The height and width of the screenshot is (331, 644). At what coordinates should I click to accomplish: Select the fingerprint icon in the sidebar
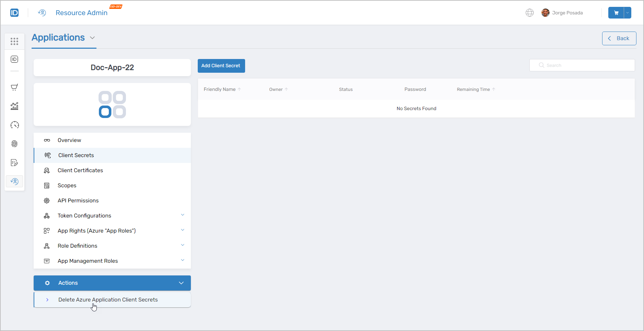(x=14, y=144)
